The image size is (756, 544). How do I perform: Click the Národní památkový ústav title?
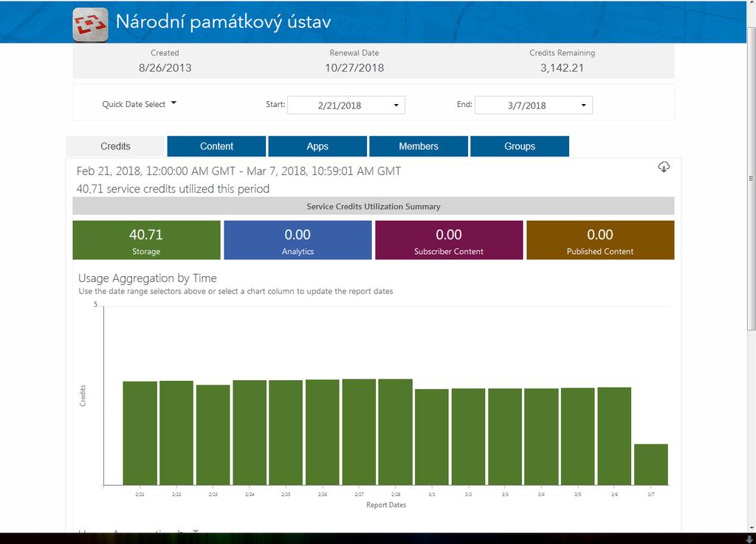pos(223,22)
